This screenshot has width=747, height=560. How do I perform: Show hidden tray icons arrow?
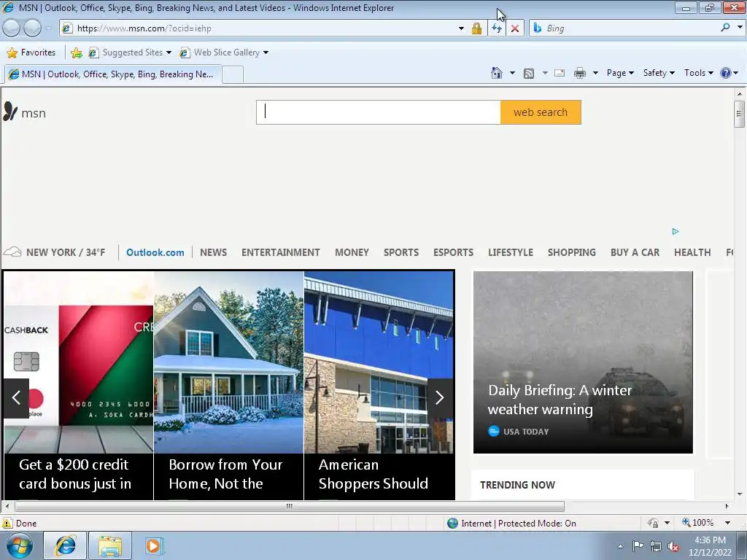620,546
